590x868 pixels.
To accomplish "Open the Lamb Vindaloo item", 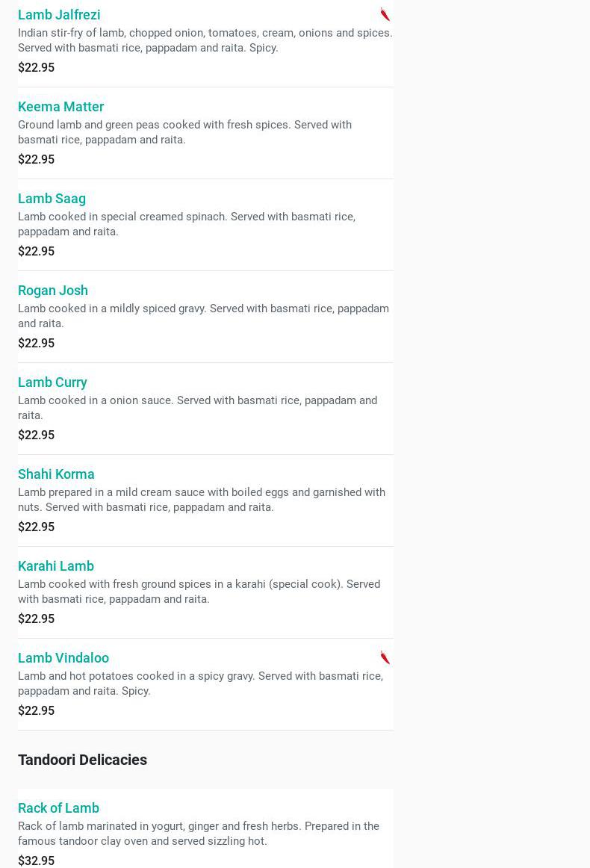I will coord(63,657).
